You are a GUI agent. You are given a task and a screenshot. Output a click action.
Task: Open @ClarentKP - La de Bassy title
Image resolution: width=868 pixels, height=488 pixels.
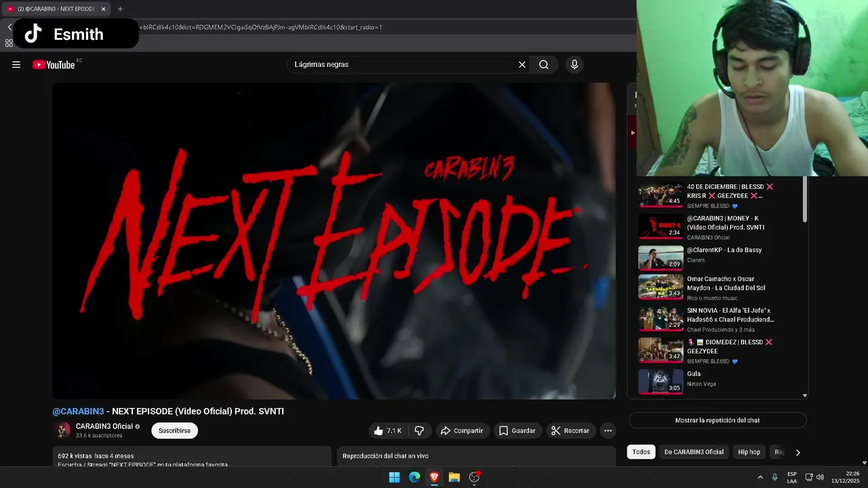pyautogui.click(x=724, y=250)
